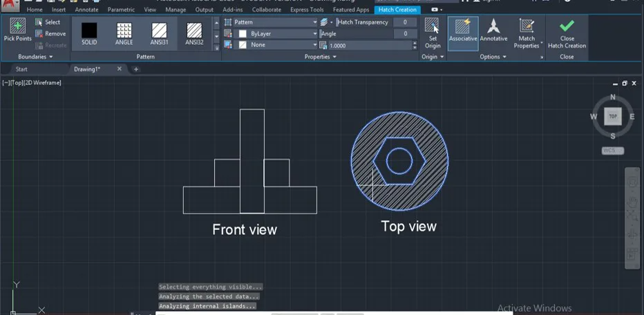Click the Hatch Transparency slider
Screen dimensions: 644x315
tap(364, 22)
